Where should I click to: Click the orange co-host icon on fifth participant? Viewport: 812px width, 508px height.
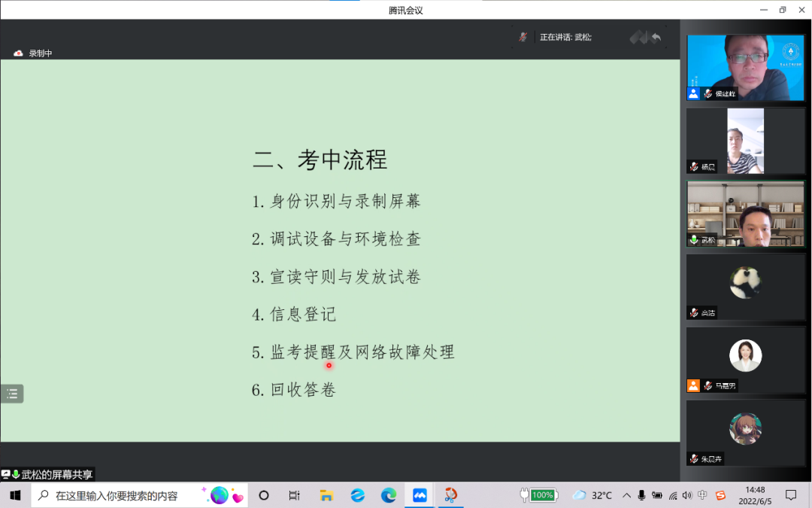tap(693, 385)
